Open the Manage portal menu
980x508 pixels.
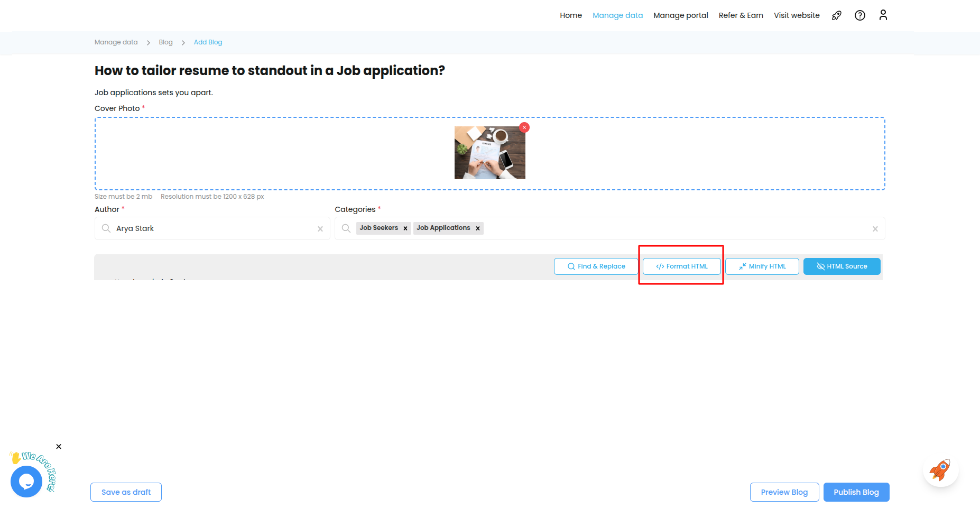pyautogui.click(x=680, y=15)
